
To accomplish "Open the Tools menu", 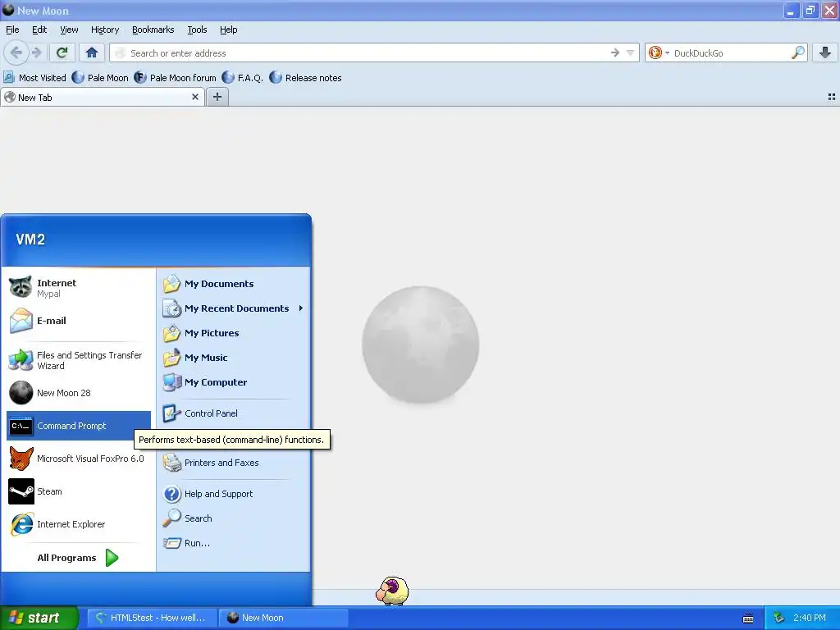I will tap(197, 30).
